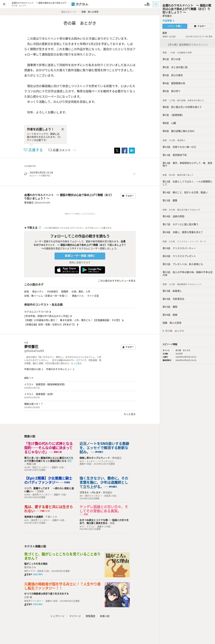Click the 応援する heart button
This screenshot has width=215, height=644.
coord(33,150)
